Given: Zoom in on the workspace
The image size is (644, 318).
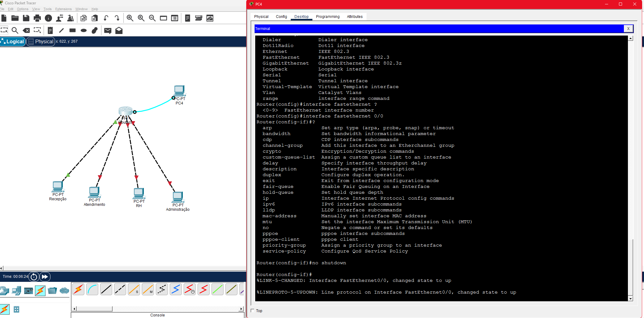Looking at the screenshot, I should 130,18.
